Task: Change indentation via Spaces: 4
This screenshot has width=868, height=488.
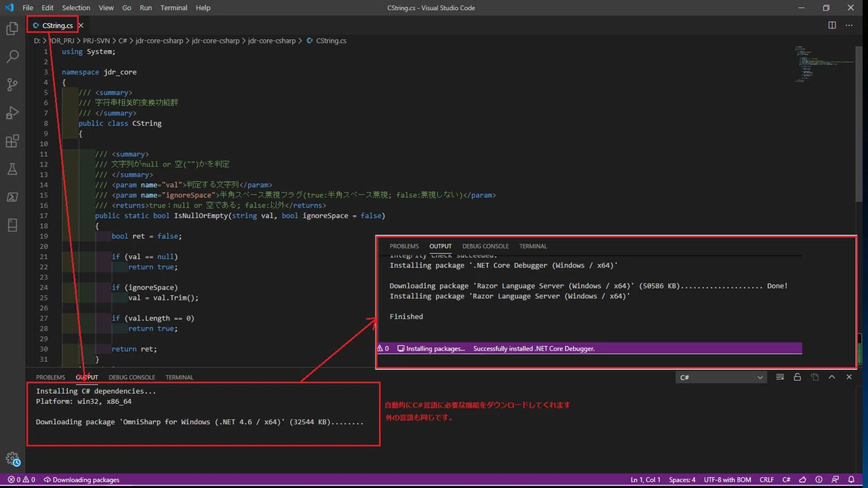Action: [x=682, y=479]
